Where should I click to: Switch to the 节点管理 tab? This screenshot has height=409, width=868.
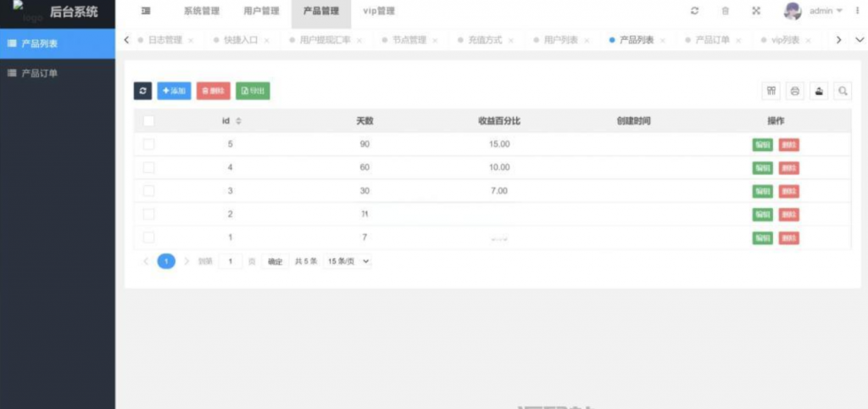coord(409,41)
